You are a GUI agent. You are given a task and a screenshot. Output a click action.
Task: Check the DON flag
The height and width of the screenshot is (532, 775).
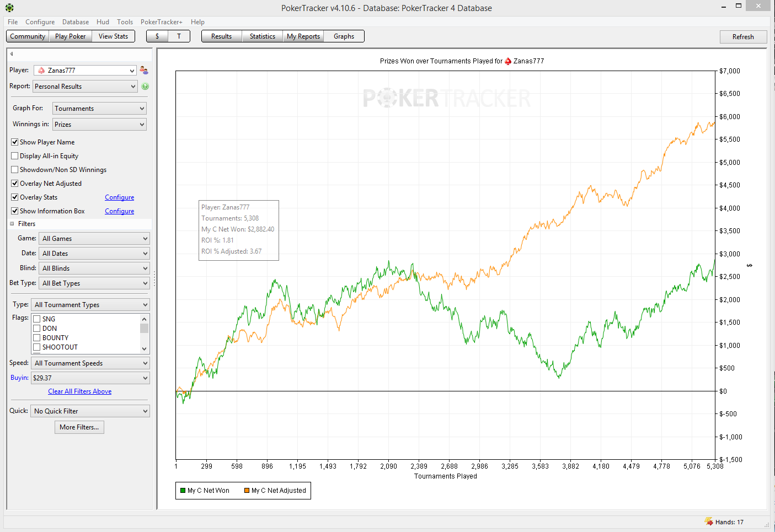(x=37, y=329)
